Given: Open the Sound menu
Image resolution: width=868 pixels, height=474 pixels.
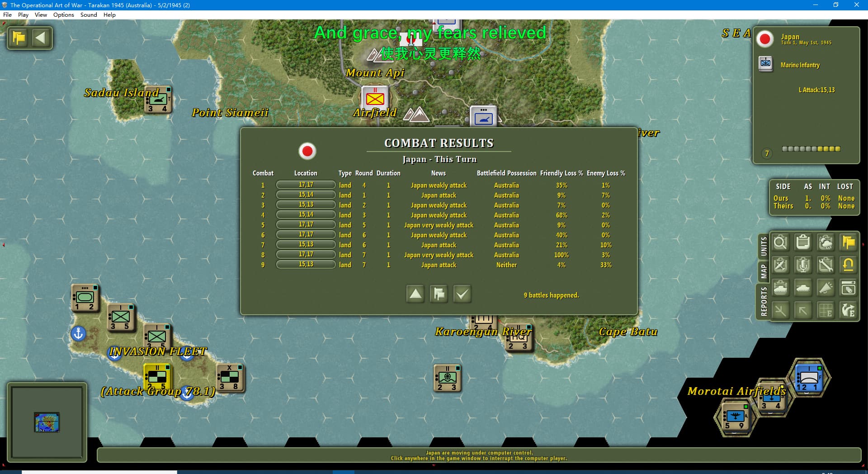Looking at the screenshot, I should click(x=89, y=14).
